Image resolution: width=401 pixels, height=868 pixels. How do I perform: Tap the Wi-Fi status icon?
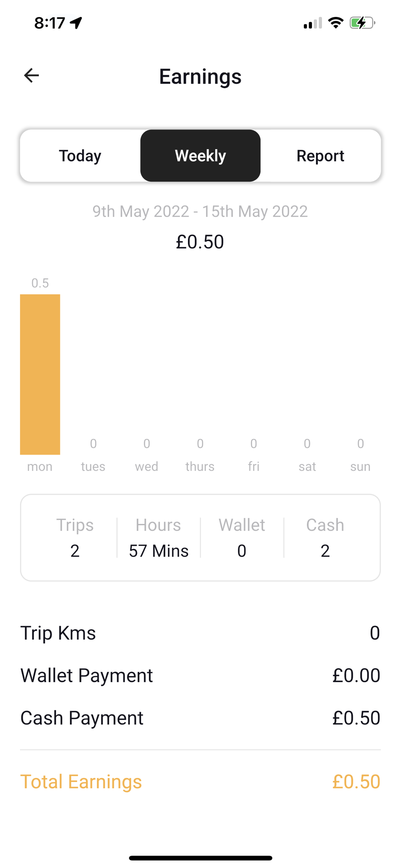[335, 23]
